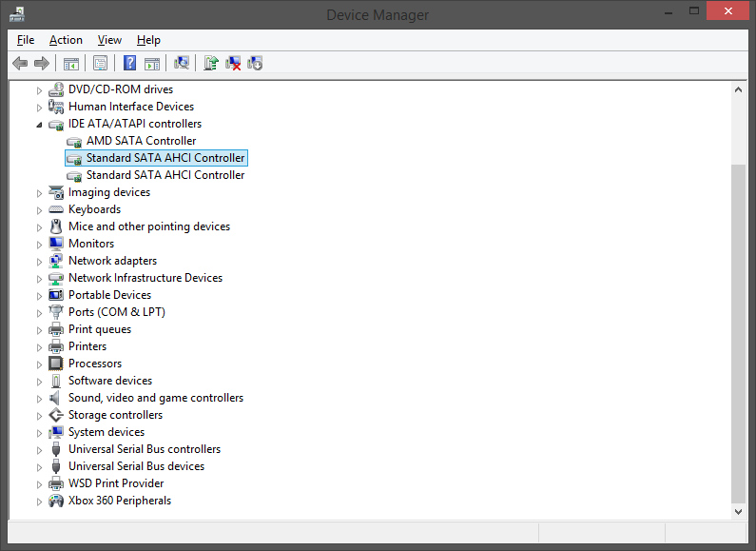Click the Network adapters icon
Image resolution: width=756 pixels, height=551 pixels.
(56, 261)
